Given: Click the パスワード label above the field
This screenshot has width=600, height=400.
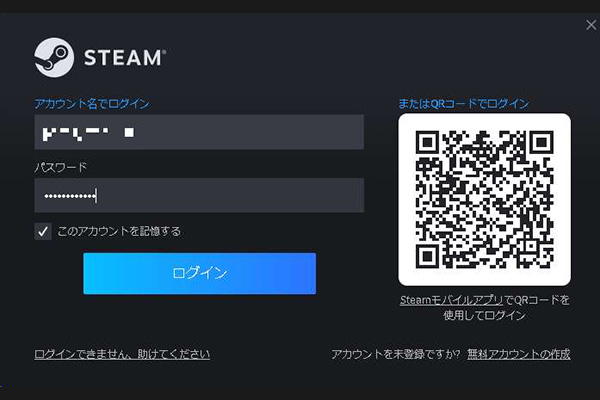Looking at the screenshot, I should click(x=60, y=167).
